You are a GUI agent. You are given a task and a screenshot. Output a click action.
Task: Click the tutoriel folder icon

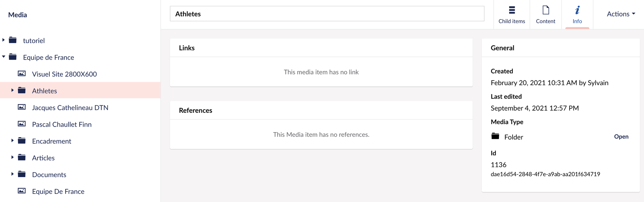13,40
